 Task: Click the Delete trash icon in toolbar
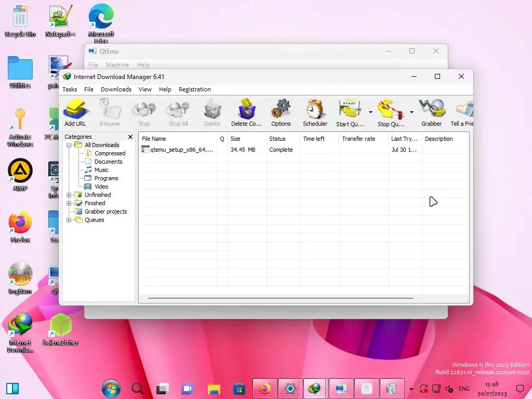[212, 113]
